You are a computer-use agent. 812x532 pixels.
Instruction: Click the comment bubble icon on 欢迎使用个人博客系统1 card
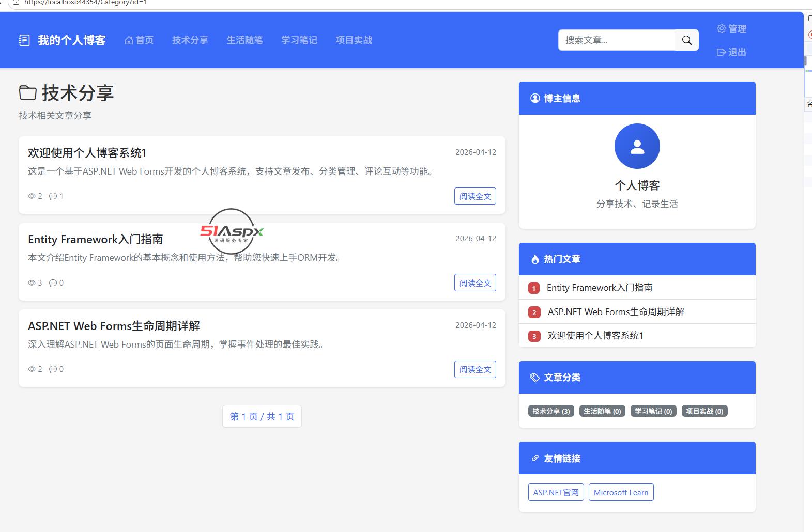click(53, 196)
